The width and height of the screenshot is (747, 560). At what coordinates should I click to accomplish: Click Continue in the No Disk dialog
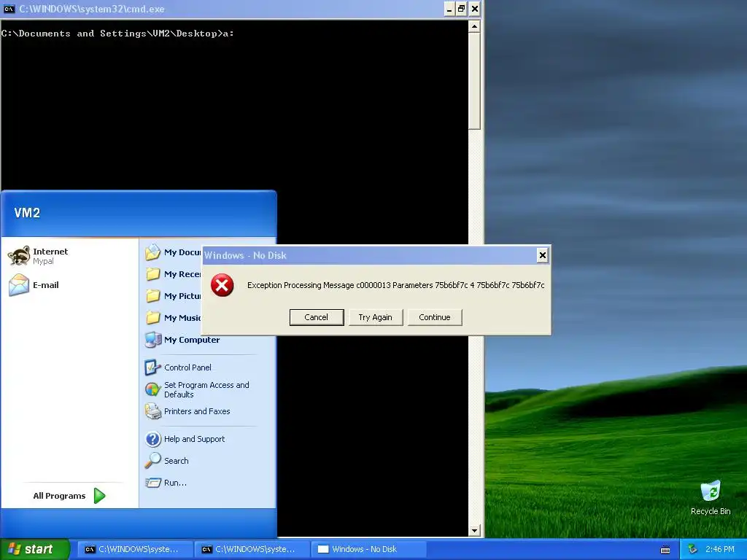(435, 317)
